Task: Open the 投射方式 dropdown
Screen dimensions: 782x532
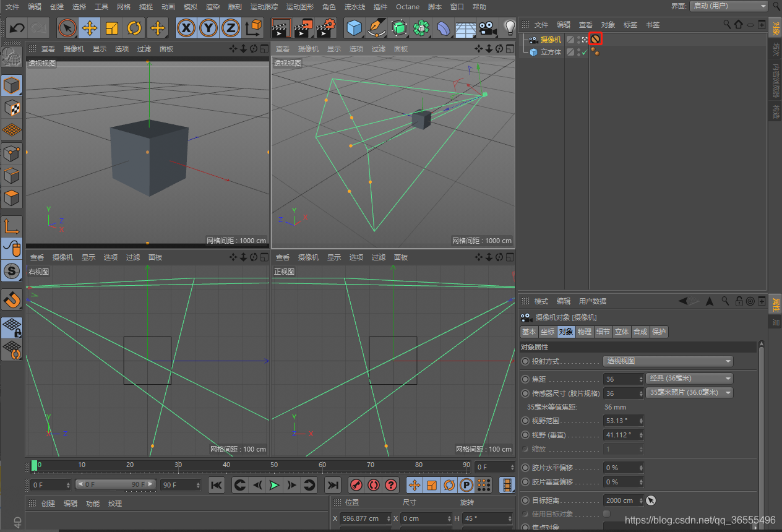Action: pyautogui.click(x=668, y=361)
